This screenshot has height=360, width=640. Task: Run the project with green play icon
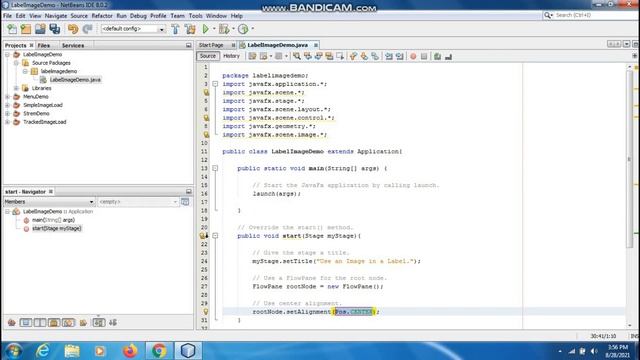pos(206,29)
